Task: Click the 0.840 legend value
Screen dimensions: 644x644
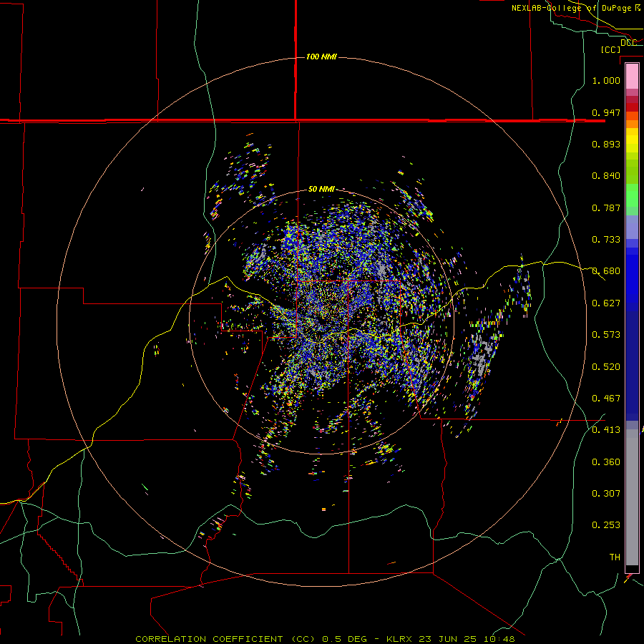Action: pos(606,176)
